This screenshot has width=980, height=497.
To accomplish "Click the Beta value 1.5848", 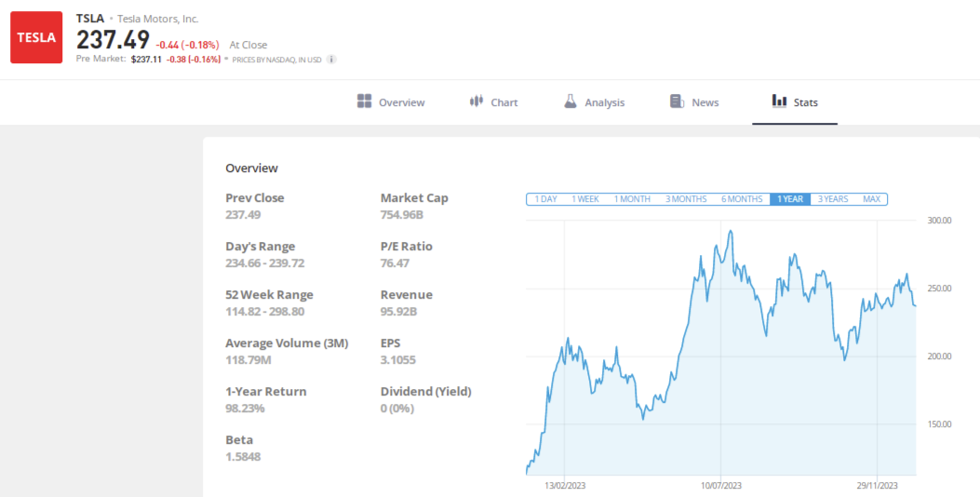I will point(243,456).
